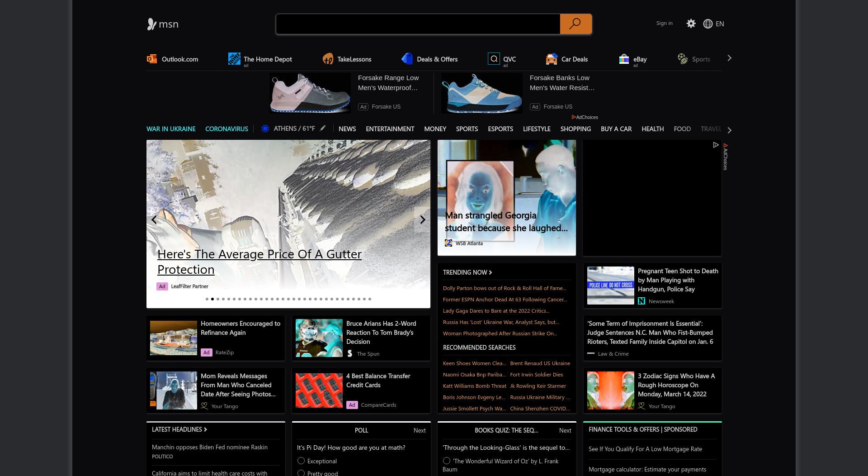
Task: Go to next poll question
Action: (420, 430)
